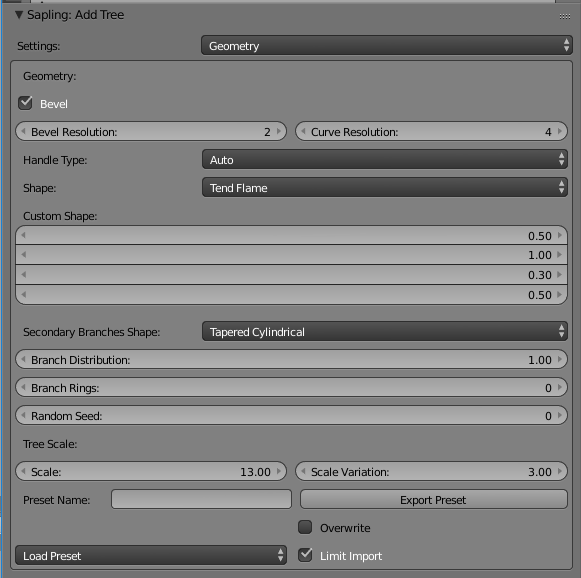Disable the Limit Import checkbox

point(305,555)
